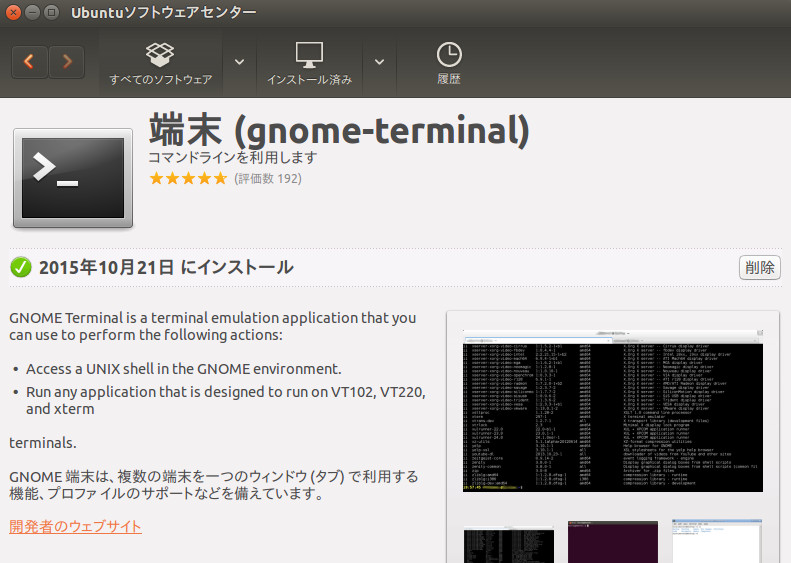Viewport: 791px width, 563px height.
Task: Minimize the Software Center window
Action: click(x=32, y=12)
